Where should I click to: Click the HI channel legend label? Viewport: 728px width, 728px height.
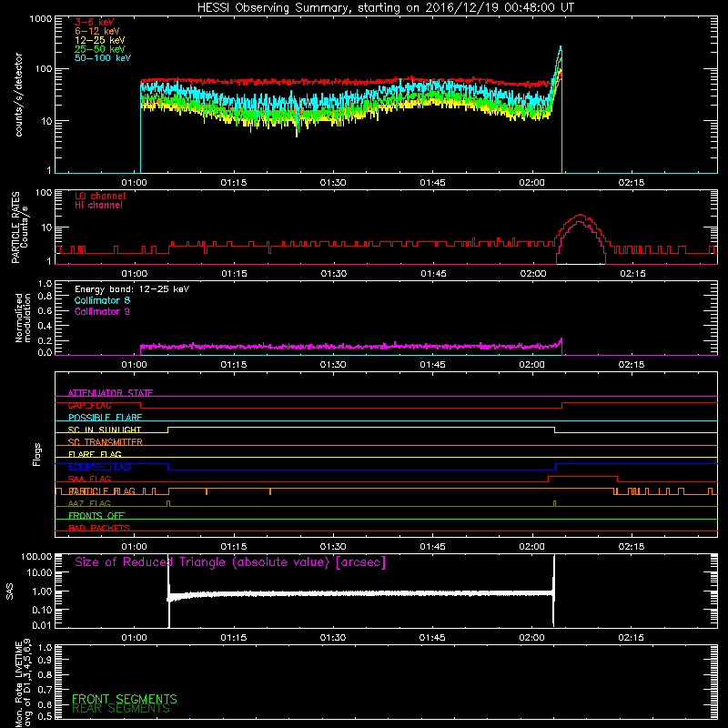(98, 206)
